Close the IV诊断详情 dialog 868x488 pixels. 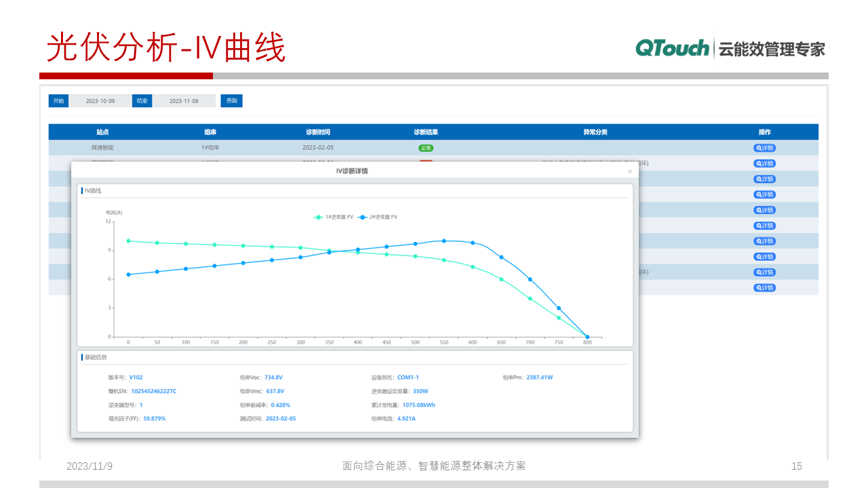click(x=629, y=172)
